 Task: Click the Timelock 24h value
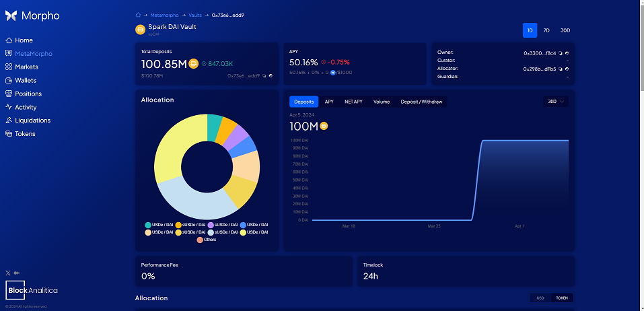click(371, 276)
